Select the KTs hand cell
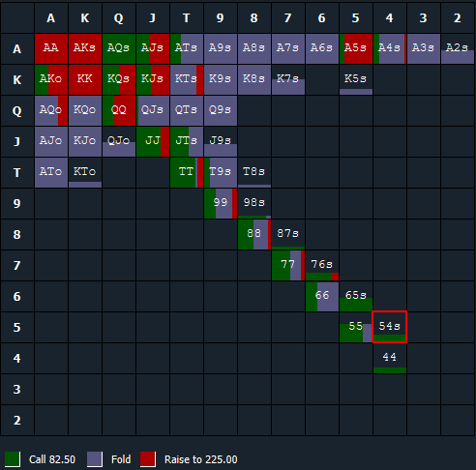 tap(187, 79)
